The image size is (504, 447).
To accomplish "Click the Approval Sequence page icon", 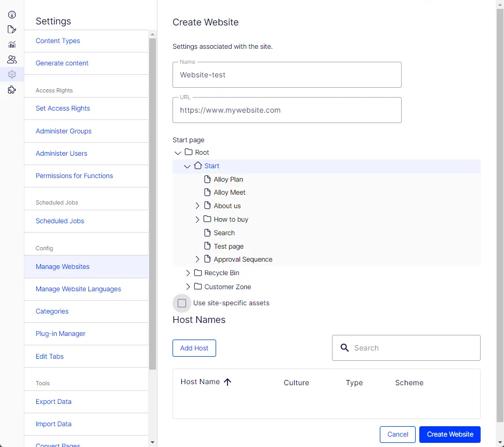I will point(207,259).
